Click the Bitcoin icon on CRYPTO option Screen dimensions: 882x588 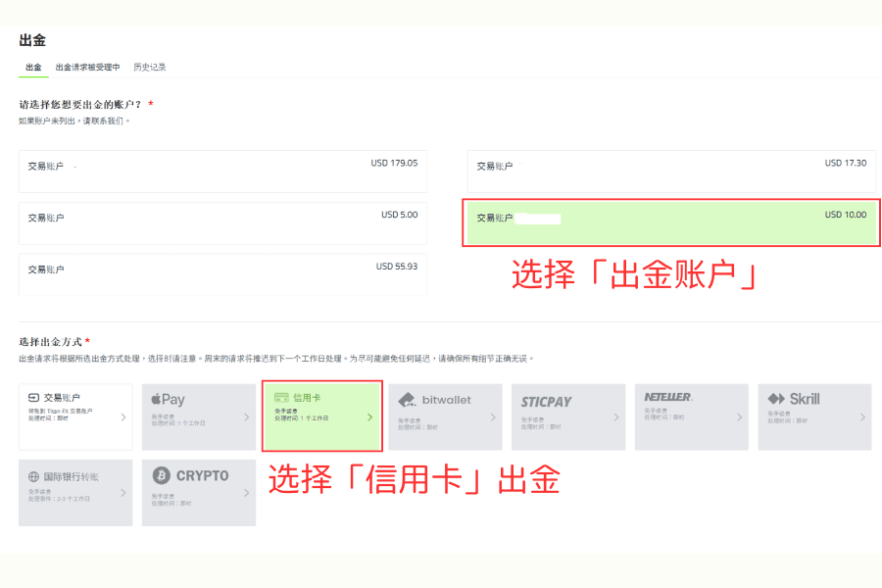click(x=160, y=475)
